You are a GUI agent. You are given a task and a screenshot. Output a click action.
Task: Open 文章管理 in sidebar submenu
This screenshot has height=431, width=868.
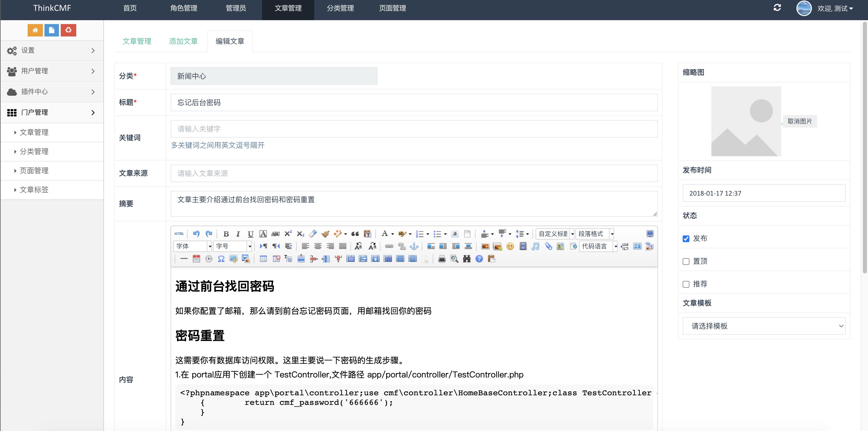pos(52,132)
